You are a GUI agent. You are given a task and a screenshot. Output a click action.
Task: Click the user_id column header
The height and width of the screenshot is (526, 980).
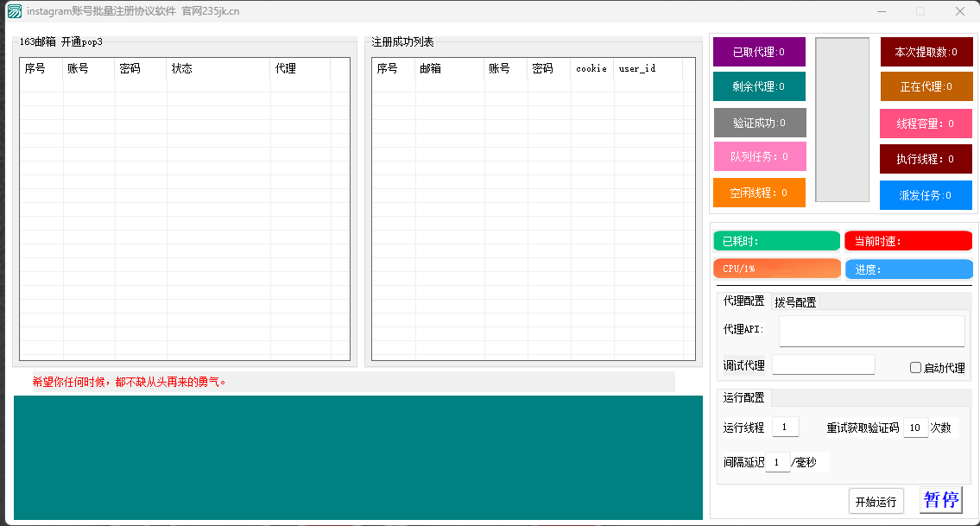(x=648, y=68)
